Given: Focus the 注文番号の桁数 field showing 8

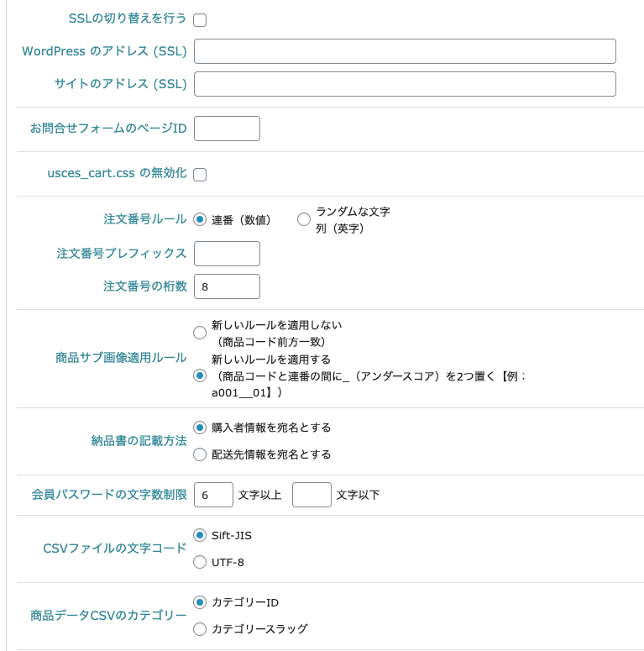Looking at the screenshot, I should pyautogui.click(x=227, y=286).
